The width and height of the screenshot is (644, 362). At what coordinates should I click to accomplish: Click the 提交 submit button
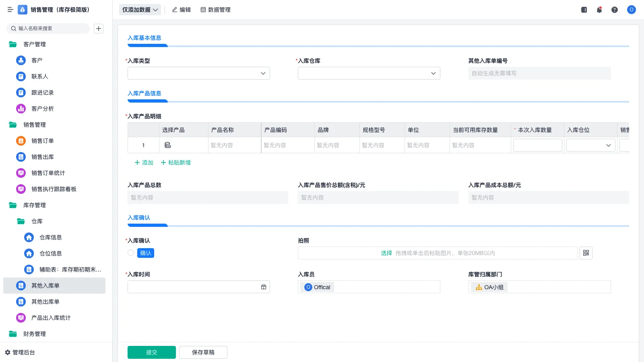pyautogui.click(x=151, y=352)
